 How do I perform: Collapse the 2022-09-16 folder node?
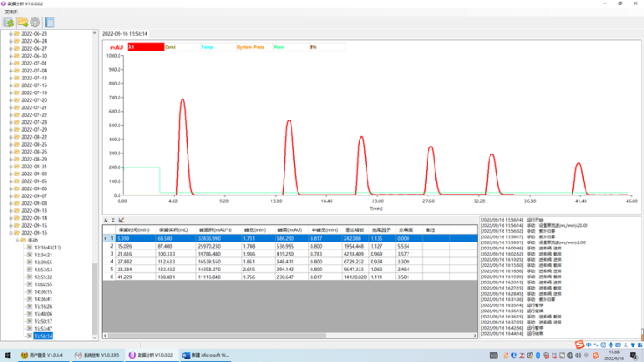10,233
